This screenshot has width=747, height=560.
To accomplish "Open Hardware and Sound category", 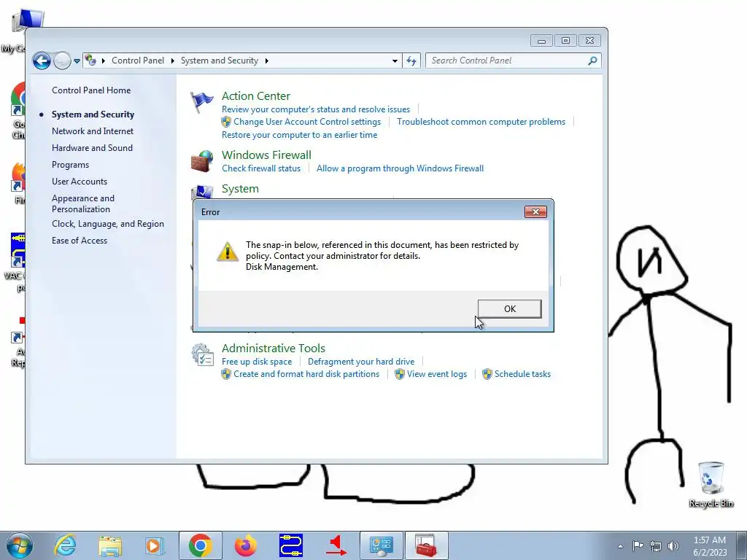I will tap(92, 147).
